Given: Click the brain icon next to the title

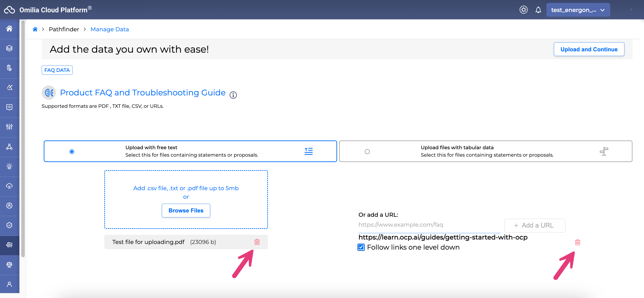Looking at the screenshot, I should (x=49, y=93).
